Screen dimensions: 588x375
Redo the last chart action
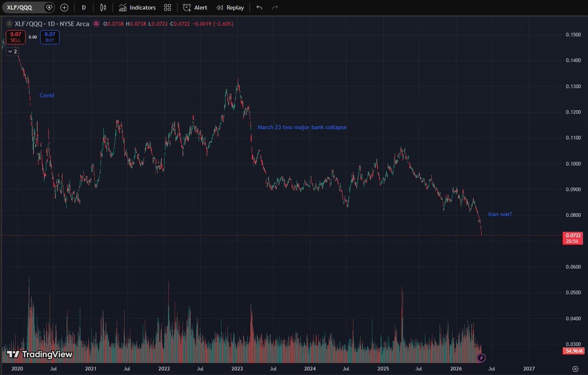275,7
